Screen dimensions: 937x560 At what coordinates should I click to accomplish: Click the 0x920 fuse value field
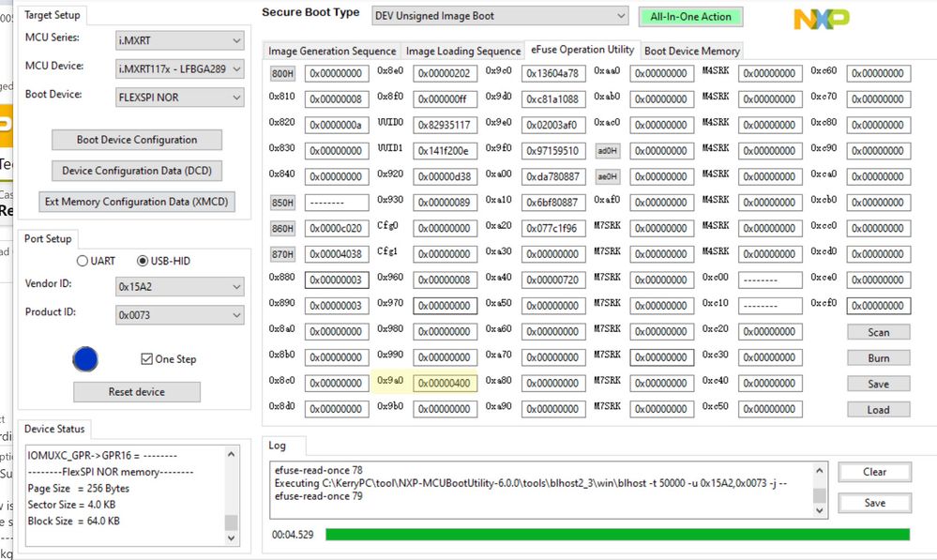445,176
